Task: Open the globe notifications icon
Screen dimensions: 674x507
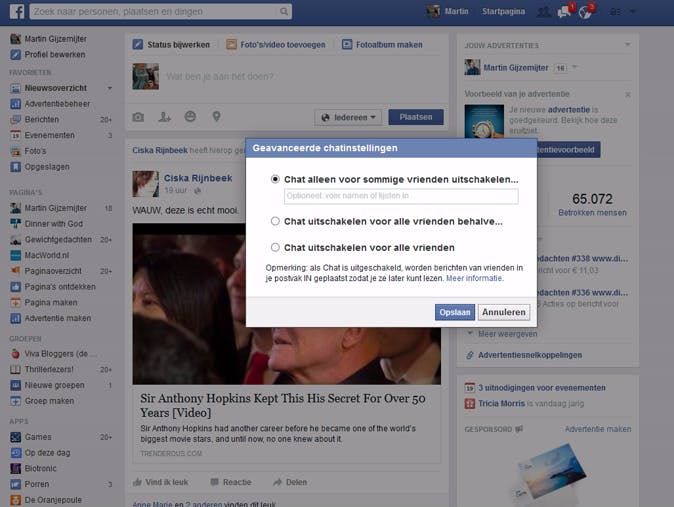Action: click(x=585, y=12)
